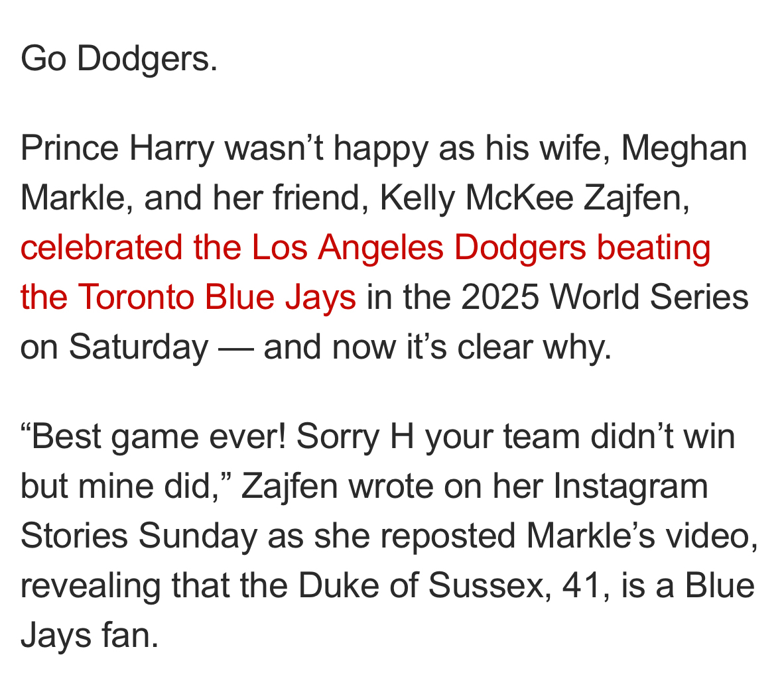Viewport: 782px width, 700px height.
Task: Click the words 'Prince Harry' in paragraph two
Action: 117,148
